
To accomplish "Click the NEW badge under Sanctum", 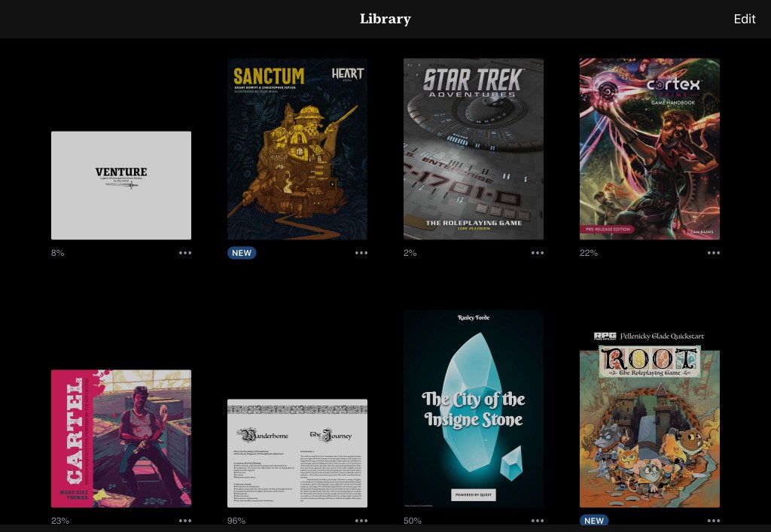I will (242, 253).
